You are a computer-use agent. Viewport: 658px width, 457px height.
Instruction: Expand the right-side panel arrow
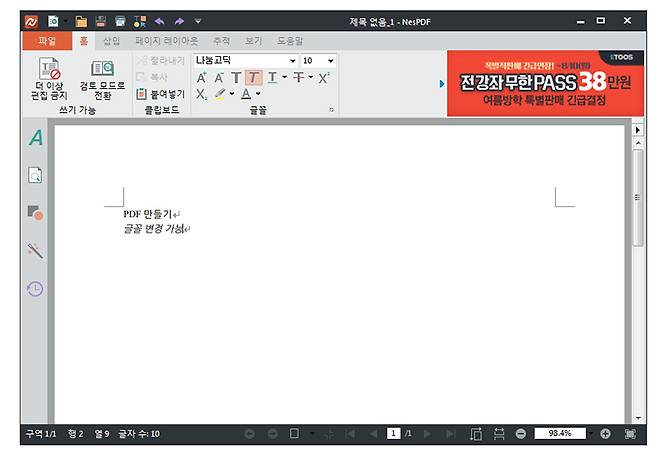(x=638, y=130)
